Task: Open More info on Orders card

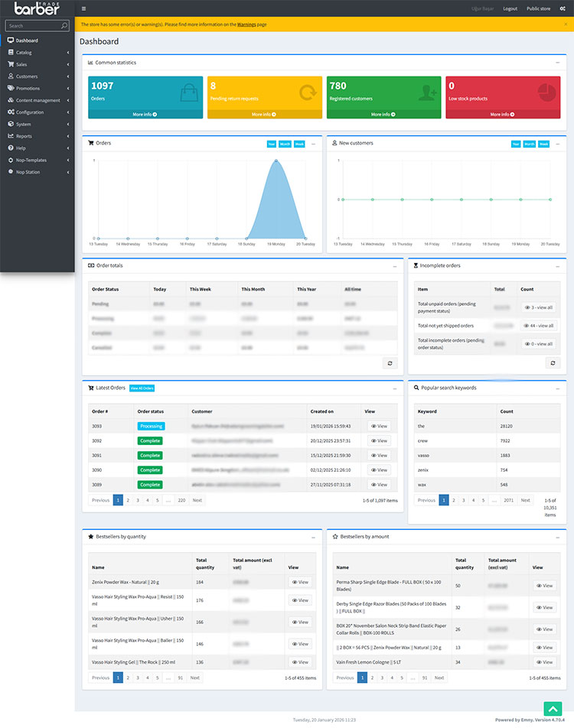Action: [145, 114]
